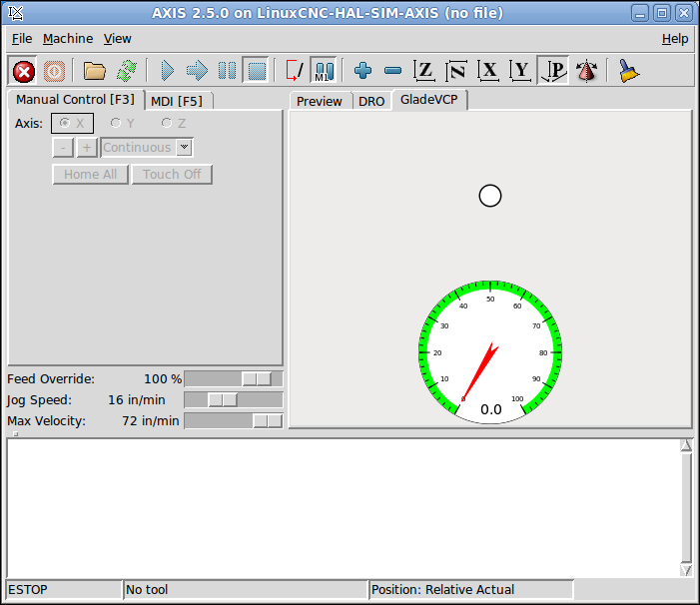Select the Y axis radio button
Image resolution: width=700 pixels, height=605 pixels.
click(122, 123)
